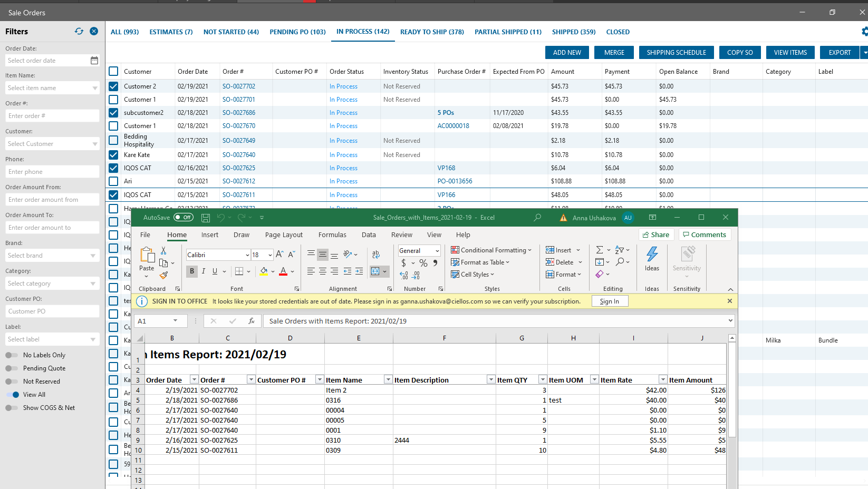Image resolution: width=868 pixels, height=489 pixels.
Task: Click the SHIPPING SCHEDULE button
Action: [676, 53]
